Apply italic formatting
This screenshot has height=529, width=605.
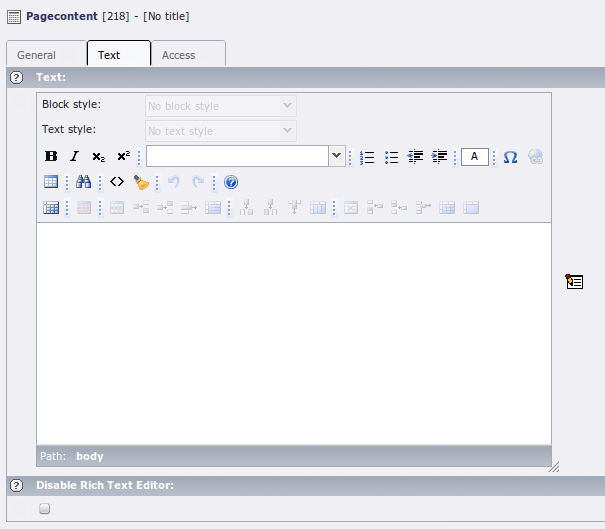pos(74,157)
